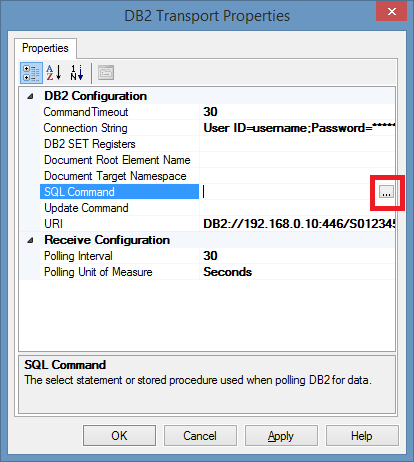Confirm with the OK button

tap(119, 435)
